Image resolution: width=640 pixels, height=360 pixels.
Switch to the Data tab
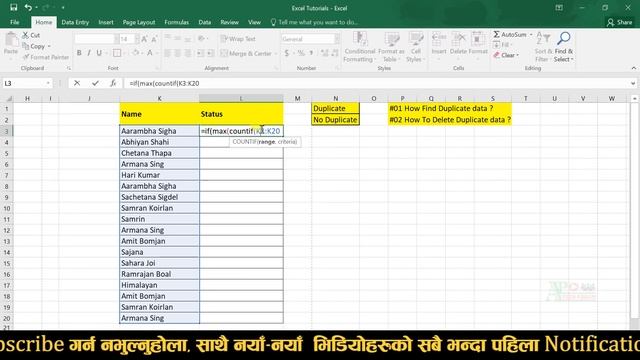coord(204,22)
